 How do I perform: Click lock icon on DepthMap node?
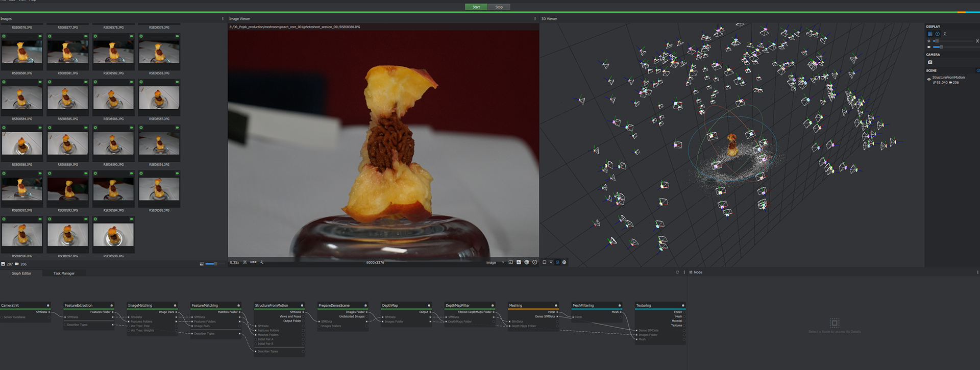click(429, 305)
